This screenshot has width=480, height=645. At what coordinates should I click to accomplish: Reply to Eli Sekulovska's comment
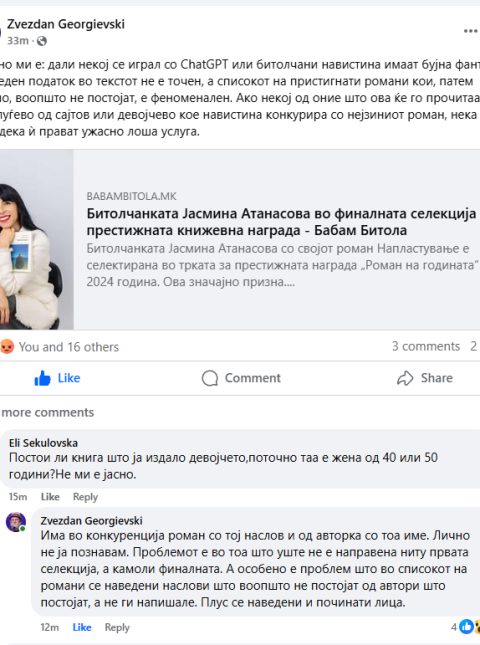85,497
